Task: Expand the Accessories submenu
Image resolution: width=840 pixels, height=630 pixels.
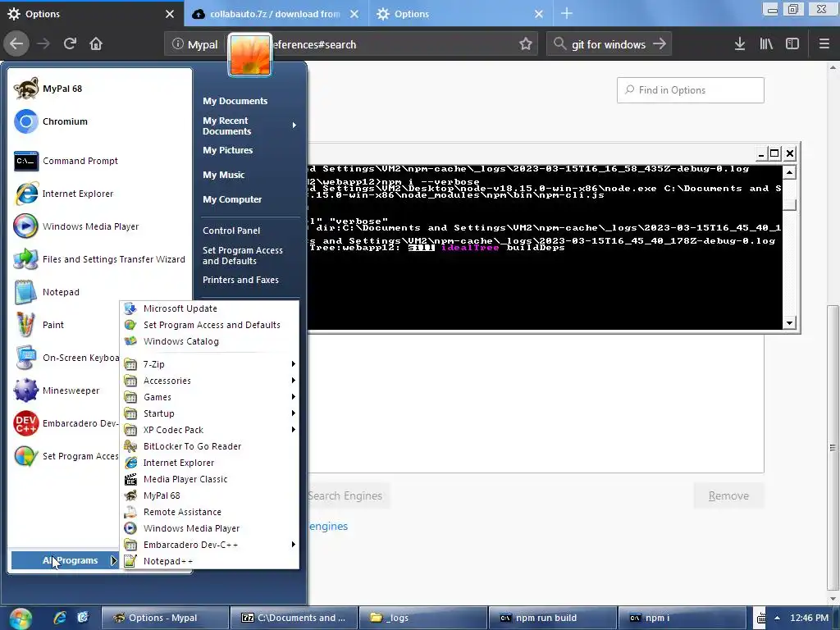Action: click(209, 381)
